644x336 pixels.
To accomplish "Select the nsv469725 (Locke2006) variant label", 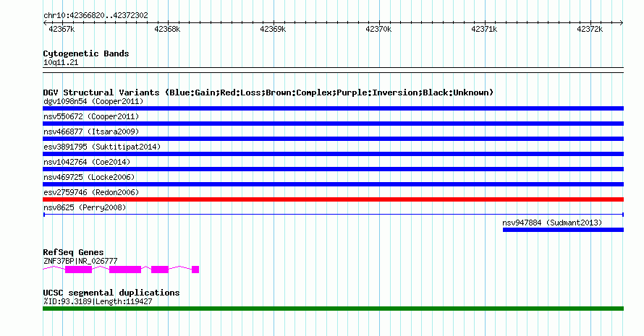I will click(89, 177).
